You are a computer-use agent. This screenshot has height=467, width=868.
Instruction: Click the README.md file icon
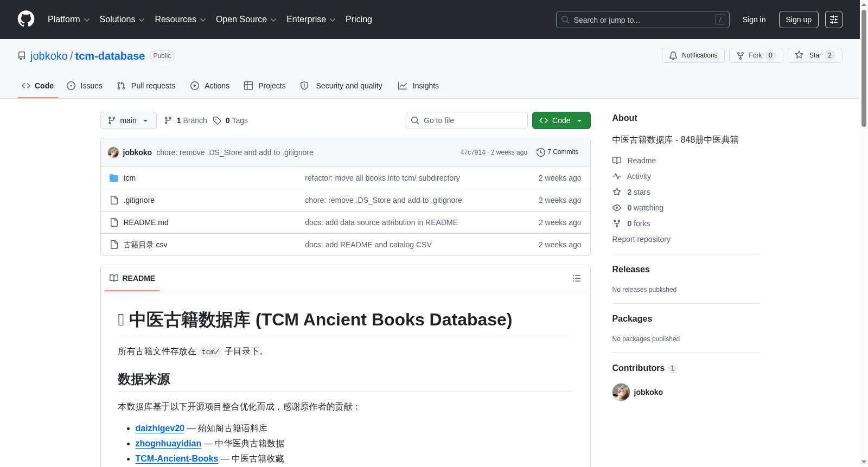114,222
